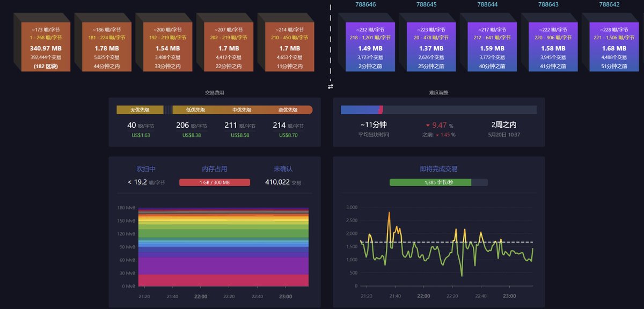The width and height of the screenshot is (644, 309).
Task: Click the 内存占用 header
Action: coord(215,168)
